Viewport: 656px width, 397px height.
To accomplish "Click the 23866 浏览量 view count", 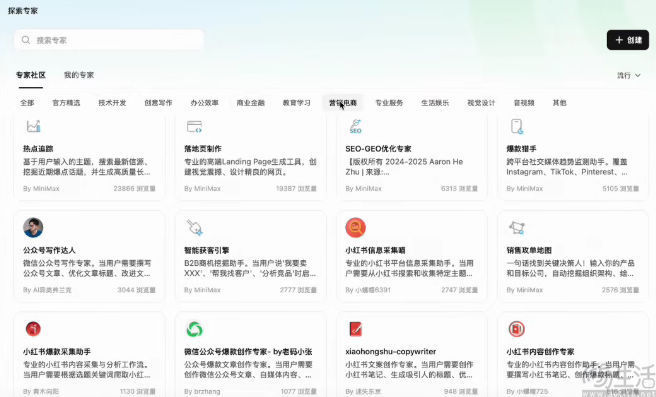I will tap(134, 189).
